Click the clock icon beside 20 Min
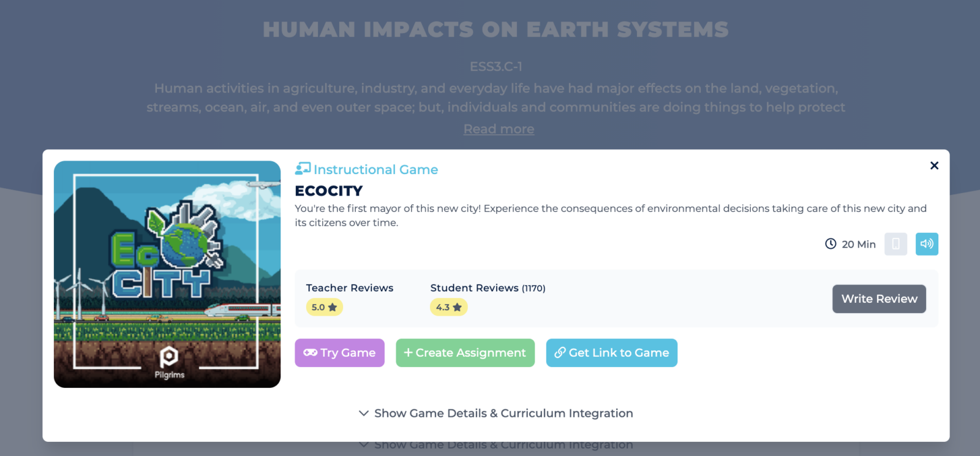This screenshot has height=456, width=980. pyautogui.click(x=831, y=244)
